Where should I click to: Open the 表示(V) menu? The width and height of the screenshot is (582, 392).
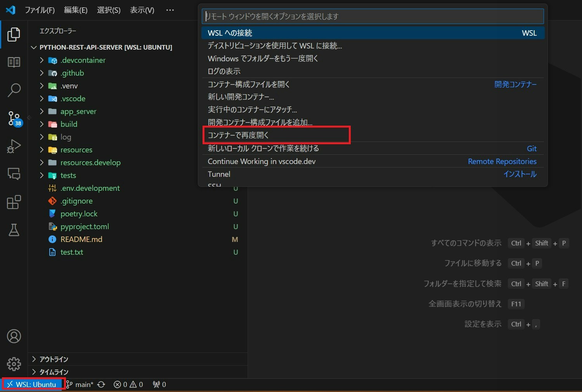pos(142,10)
